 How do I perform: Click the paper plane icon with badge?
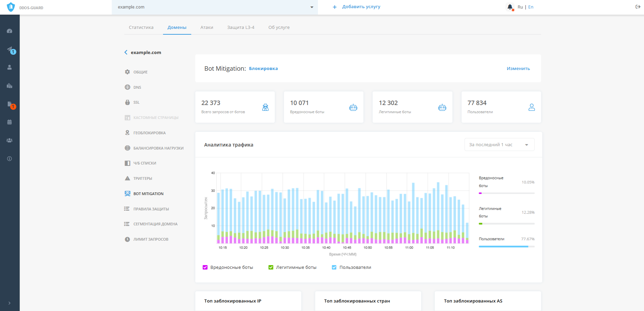tap(10, 49)
